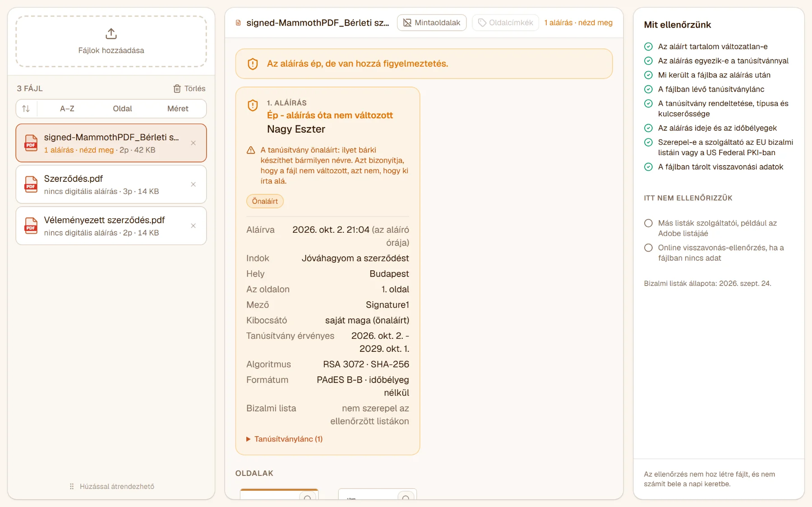Click the 'Jóváhagyom a szerződést' reason value
Image resolution: width=812 pixels, height=507 pixels.
coord(355,258)
